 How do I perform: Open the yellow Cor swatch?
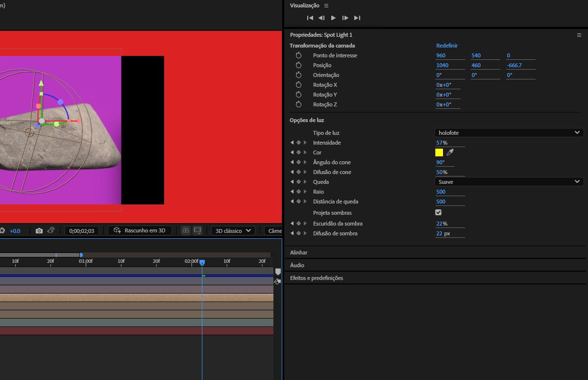pyautogui.click(x=439, y=152)
